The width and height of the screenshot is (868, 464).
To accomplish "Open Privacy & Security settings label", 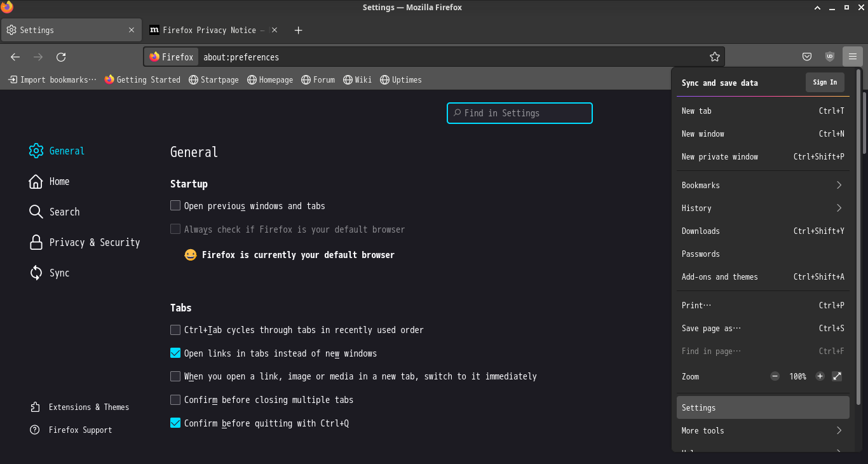I will pos(95,242).
